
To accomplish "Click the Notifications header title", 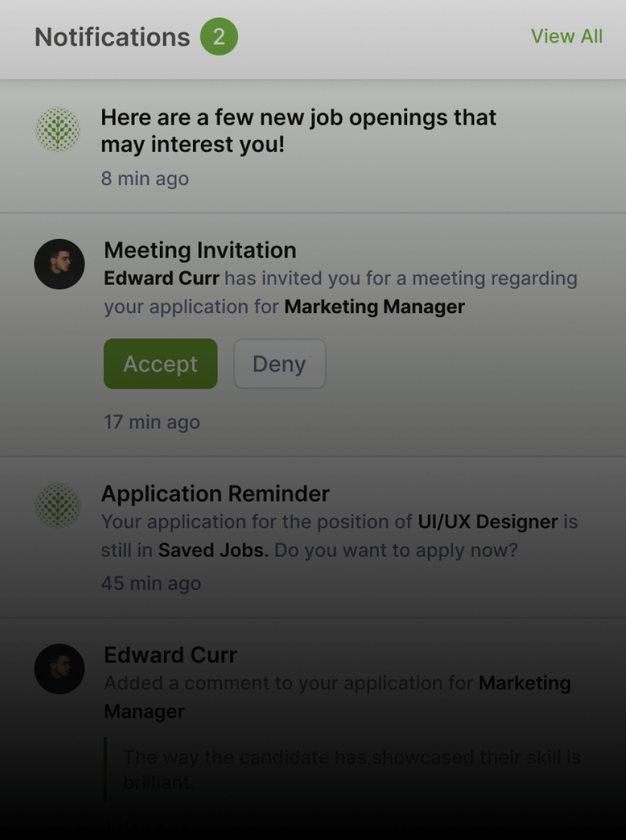I will pyautogui.click(x=112, y=37).
